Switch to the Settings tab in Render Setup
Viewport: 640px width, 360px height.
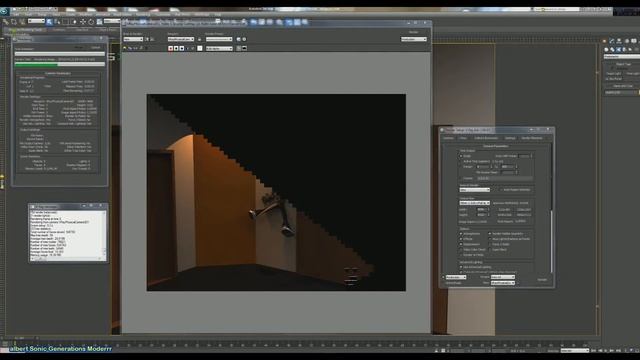(x=510, y=138)
